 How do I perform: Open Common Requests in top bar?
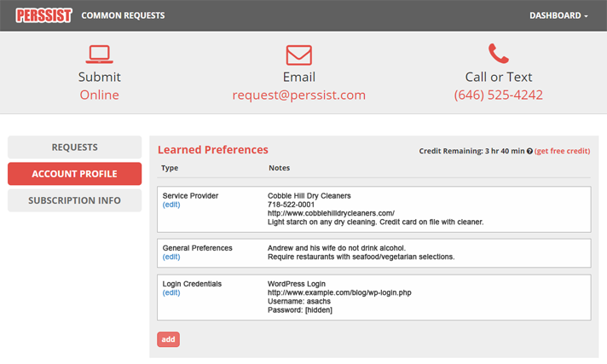pyautogui.click(x=123, y=15)
